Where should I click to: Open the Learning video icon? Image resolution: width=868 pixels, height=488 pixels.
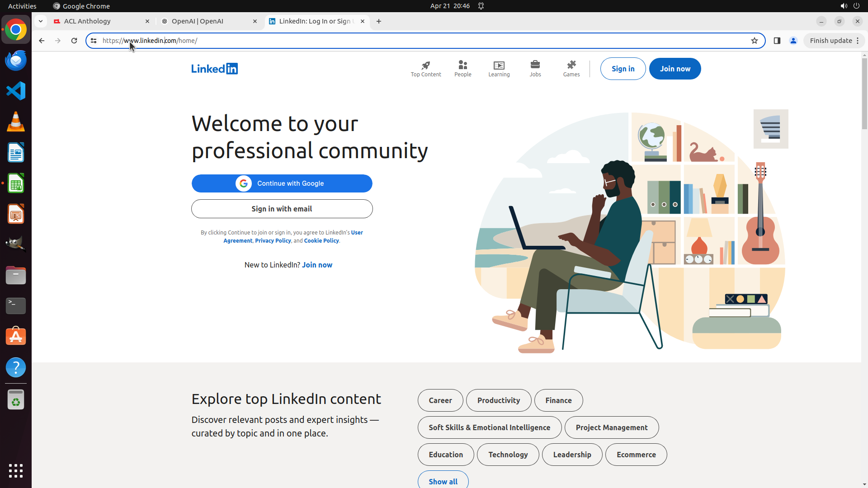499,66
